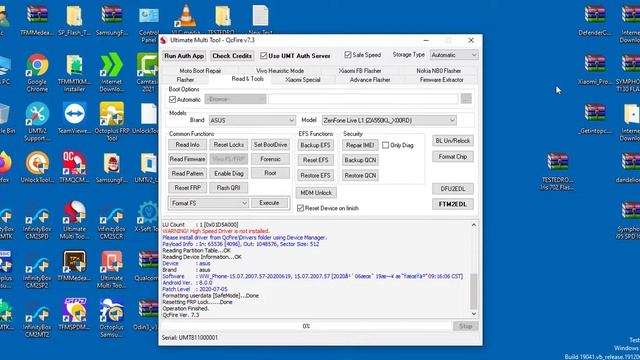640x360 pixels.
Task: Click the log scrollbar up arrow
Action: coord(473,225)
